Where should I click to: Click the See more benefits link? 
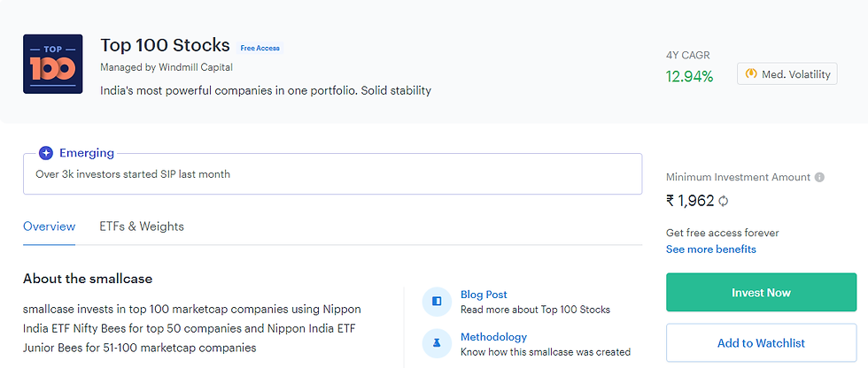711,249
